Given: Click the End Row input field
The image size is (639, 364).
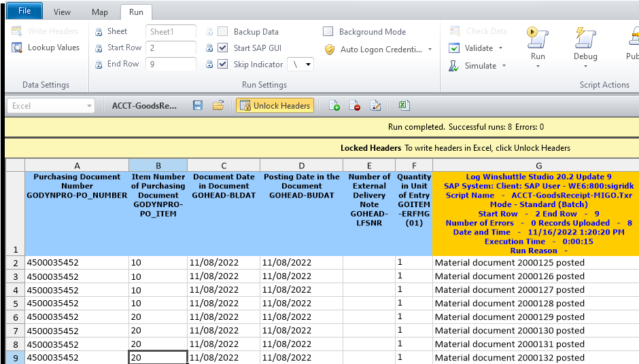Looking at the screenshot, I should click(170, 64).
